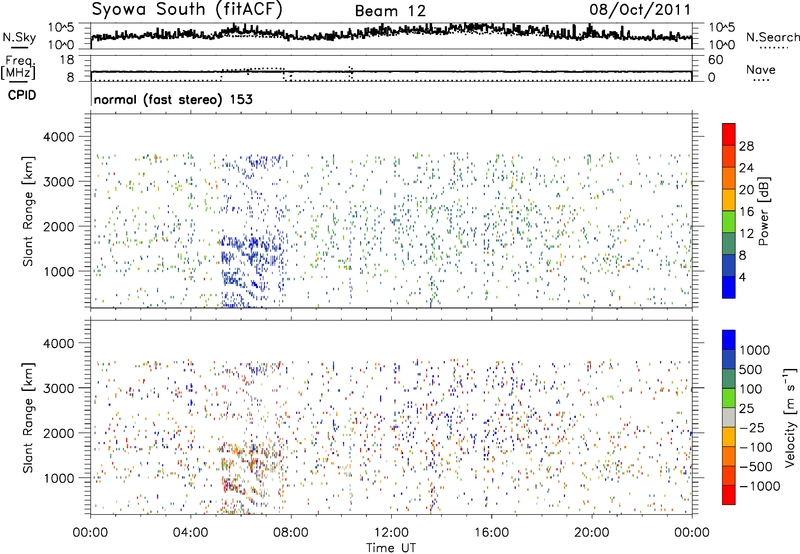Image resolution: width=800 pixels, height=554 pixels.
Task: Click the '20:00' time tick label
Action: pos(592,532)
